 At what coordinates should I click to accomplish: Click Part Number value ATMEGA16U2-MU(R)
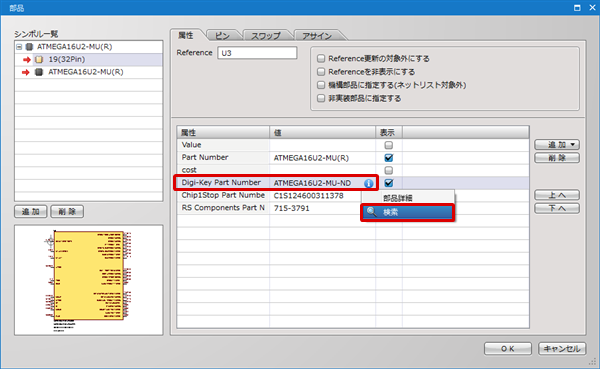click(322, 158)
